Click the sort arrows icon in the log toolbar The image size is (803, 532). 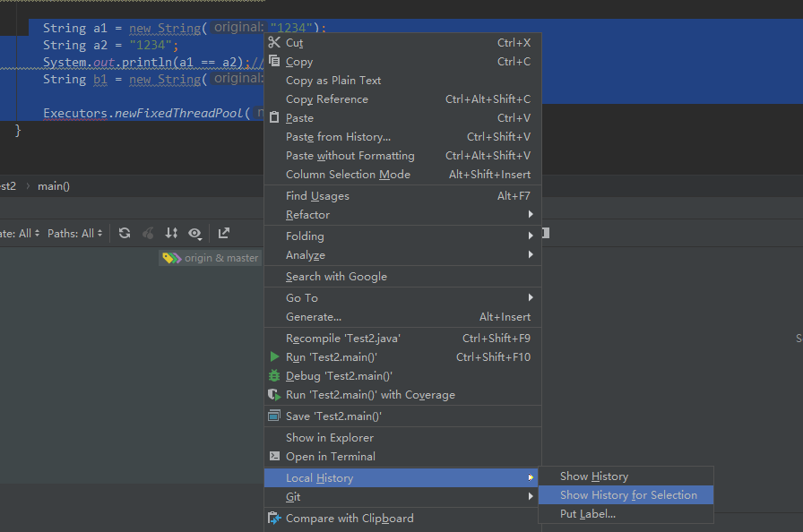click(171, 233)
